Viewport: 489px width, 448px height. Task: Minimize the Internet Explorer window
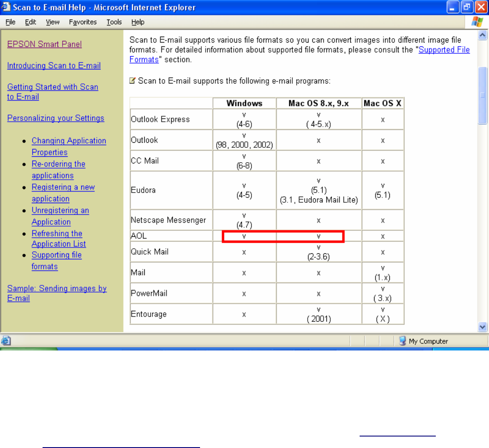452,7
